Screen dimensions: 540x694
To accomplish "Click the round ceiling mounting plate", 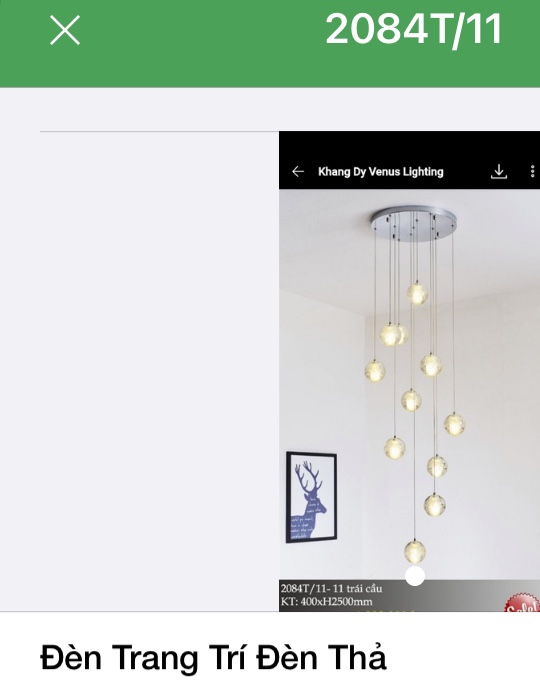I will coord(413,223).
